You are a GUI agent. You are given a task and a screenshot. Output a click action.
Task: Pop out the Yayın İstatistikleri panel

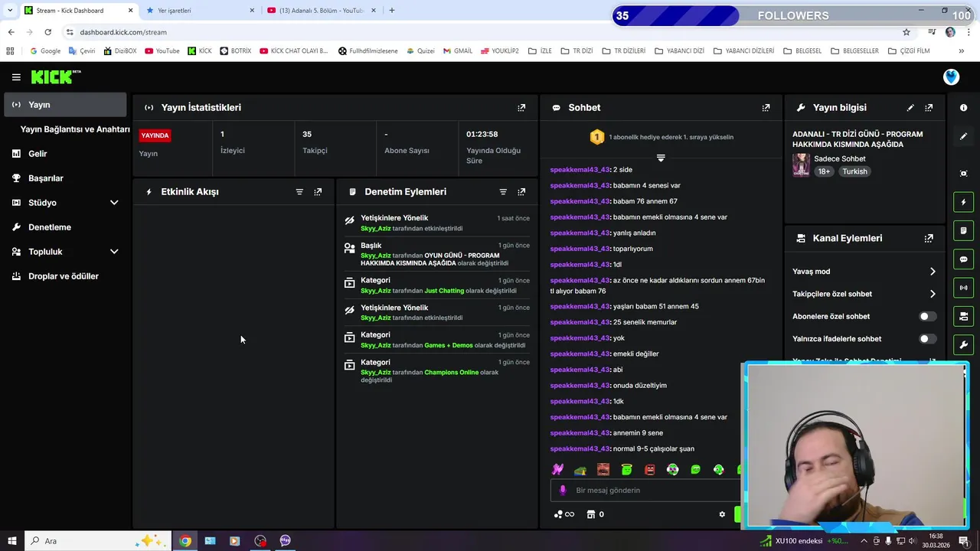(521, 108)
